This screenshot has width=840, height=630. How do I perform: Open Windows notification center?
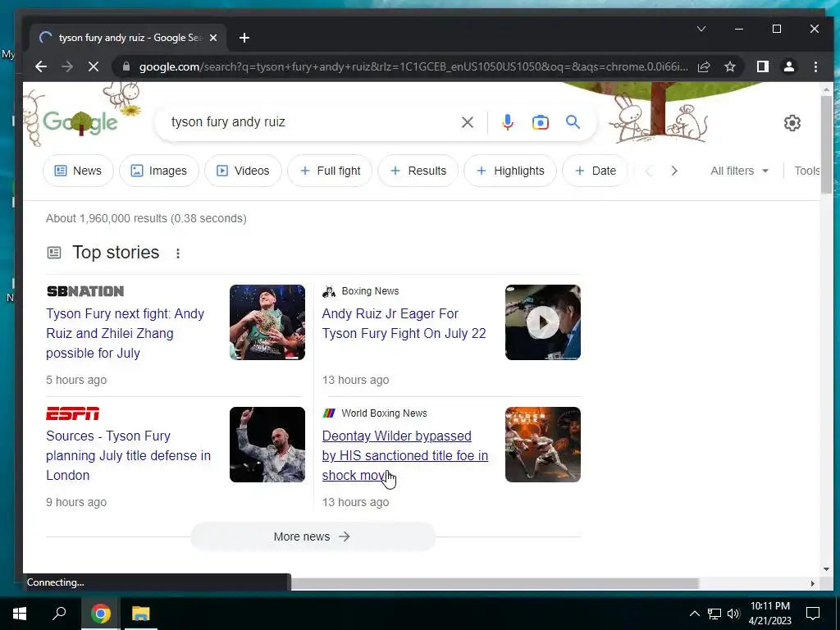point(813,614)
